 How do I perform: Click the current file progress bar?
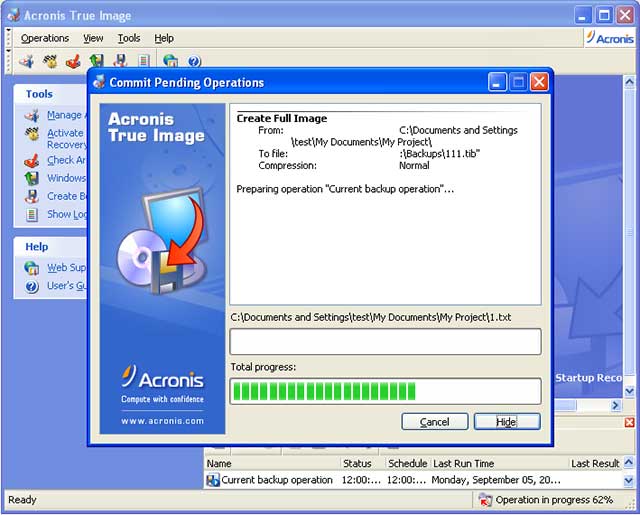point(386,342)
